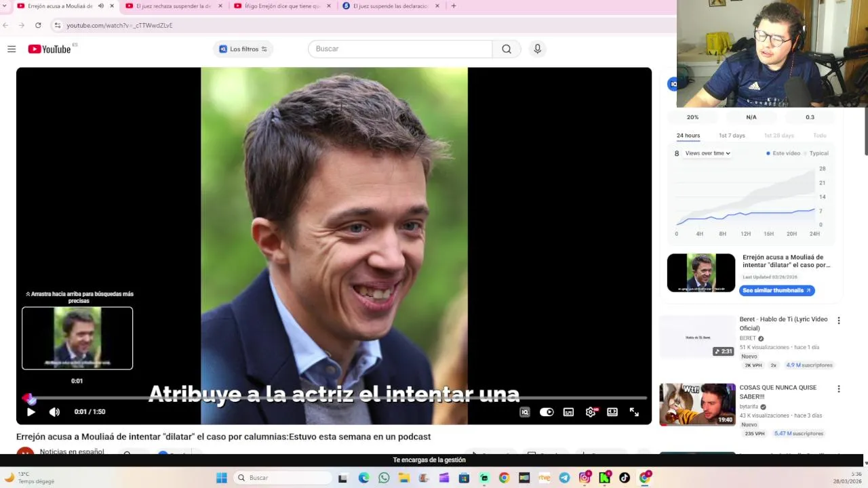Viewport: 868px width, 488px height.
Task: Switch to 'Íñigo Errejón dice que tiene' tab
Action: 282,6
